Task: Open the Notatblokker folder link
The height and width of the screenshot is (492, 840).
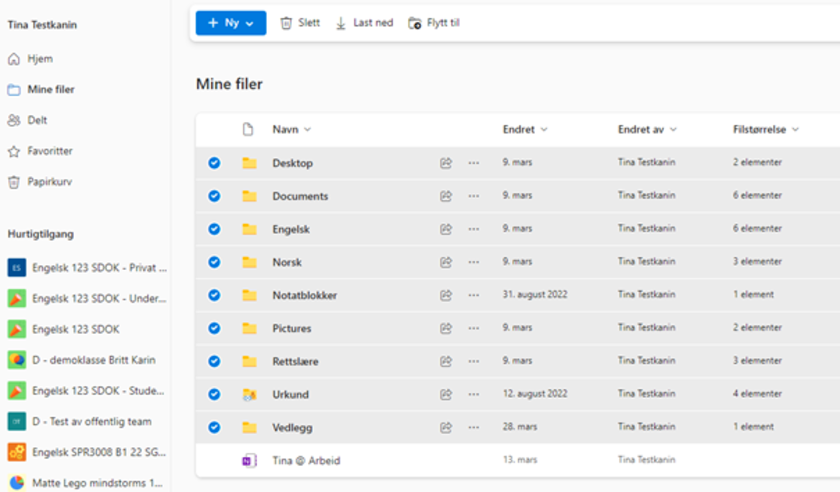Action: [x=305, y=295]
